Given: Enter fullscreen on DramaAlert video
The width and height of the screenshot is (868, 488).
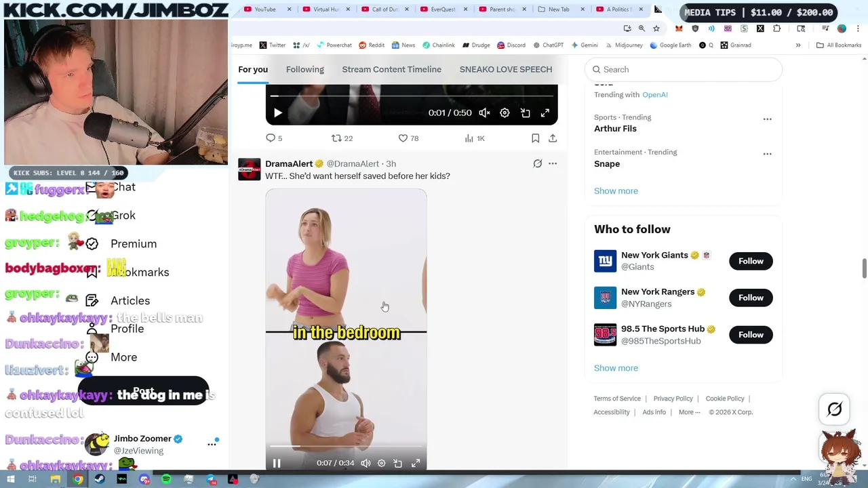Looking at the screenshot, I should pos(416,463).
